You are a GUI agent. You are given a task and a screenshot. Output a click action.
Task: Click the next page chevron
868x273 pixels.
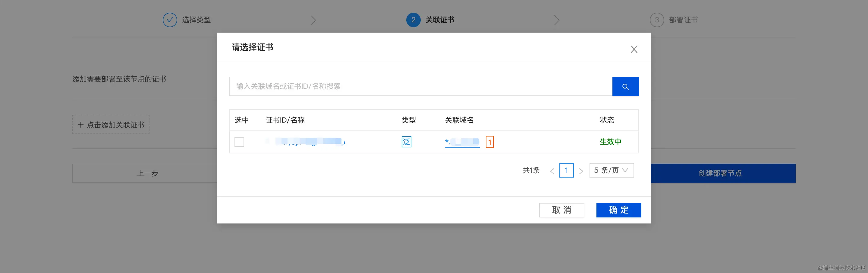click(x=581, y=170)
